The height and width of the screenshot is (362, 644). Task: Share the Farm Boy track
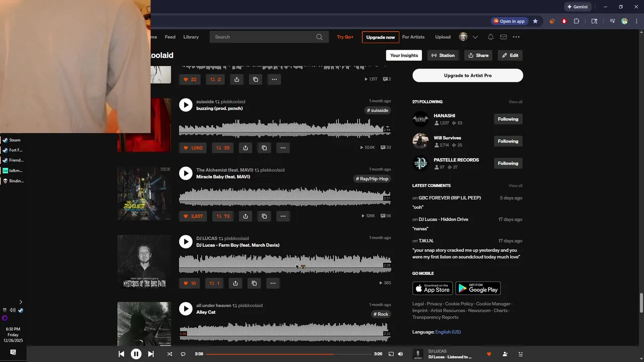click(x=235, y=283)
